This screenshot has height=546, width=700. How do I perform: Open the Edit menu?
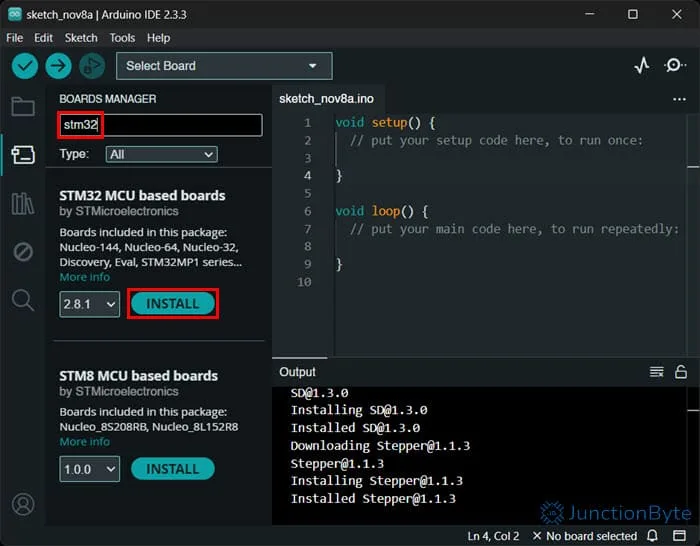click(x=43, y=38)
